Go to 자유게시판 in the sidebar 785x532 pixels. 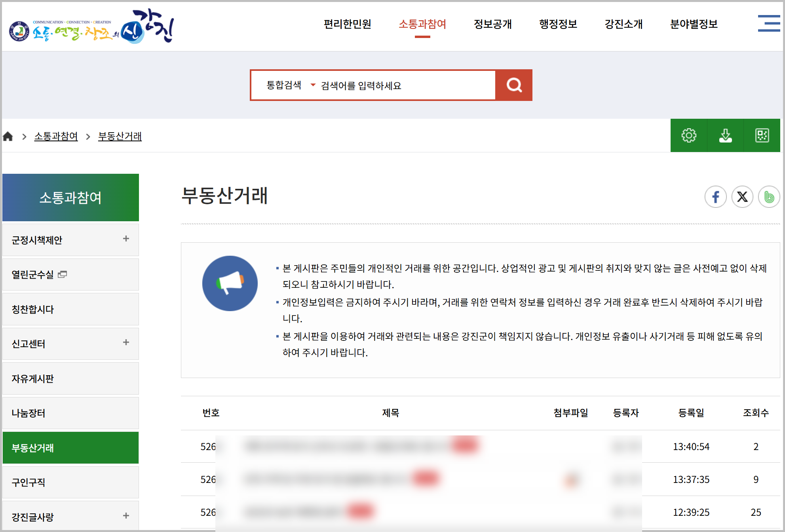pos(32,379)
